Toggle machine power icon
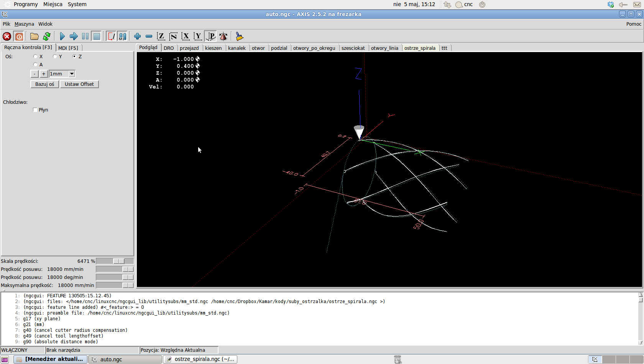The height and width of the screenshot is (364, 644). (19, 36)
